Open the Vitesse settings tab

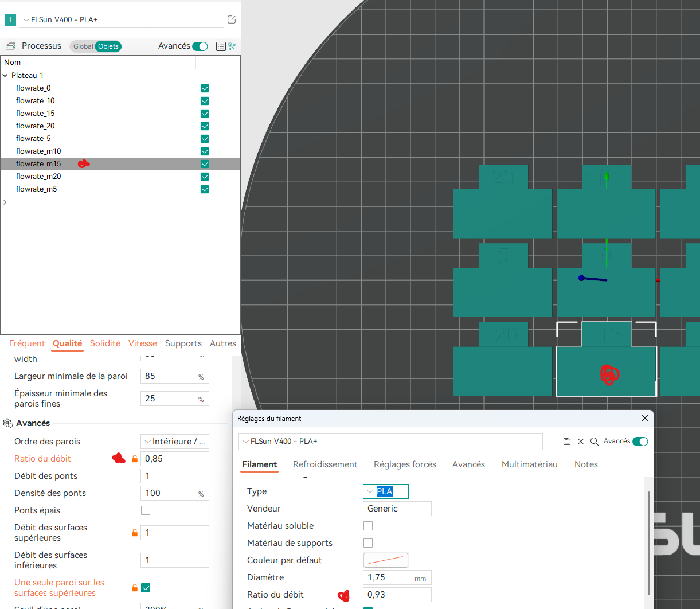143,343
